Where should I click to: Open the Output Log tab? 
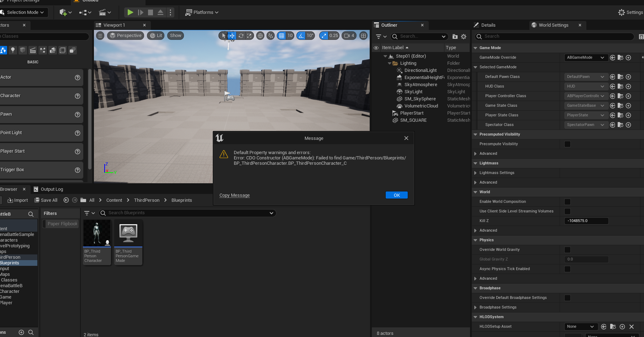(52, 189)
